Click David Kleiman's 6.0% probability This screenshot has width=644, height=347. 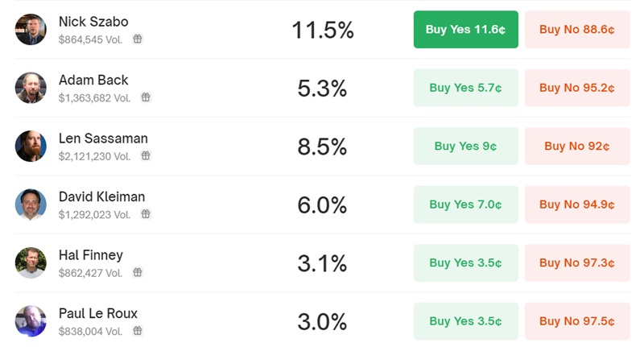click(323, 205)
